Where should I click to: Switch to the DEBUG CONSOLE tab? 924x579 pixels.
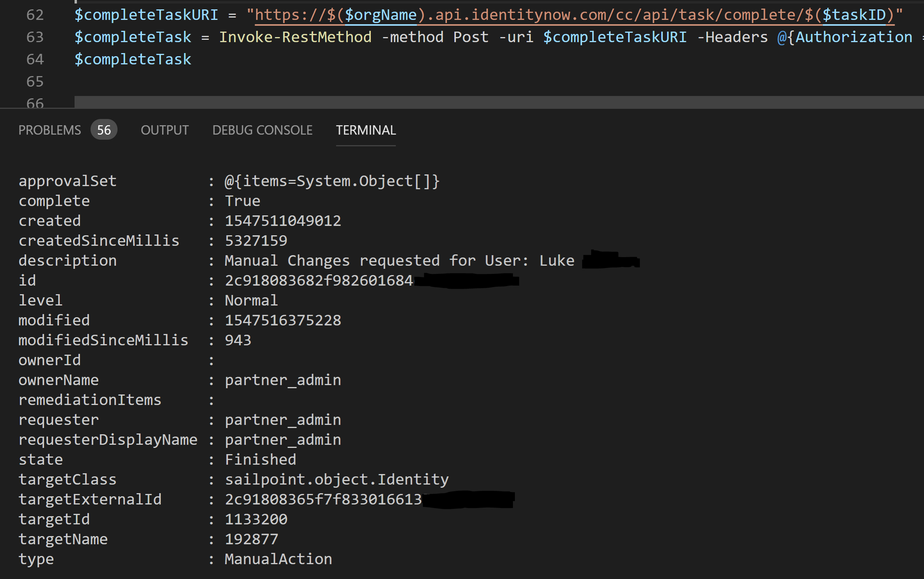click(262, 130)
